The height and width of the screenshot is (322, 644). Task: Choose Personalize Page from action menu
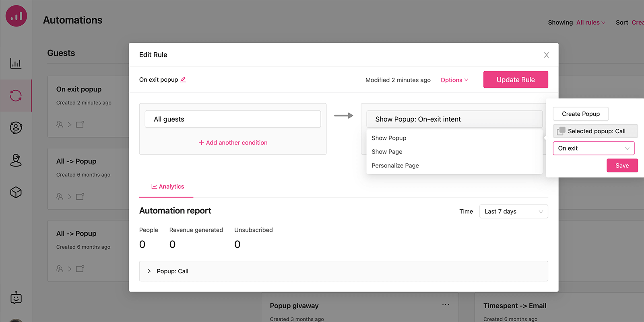[395, 165]
